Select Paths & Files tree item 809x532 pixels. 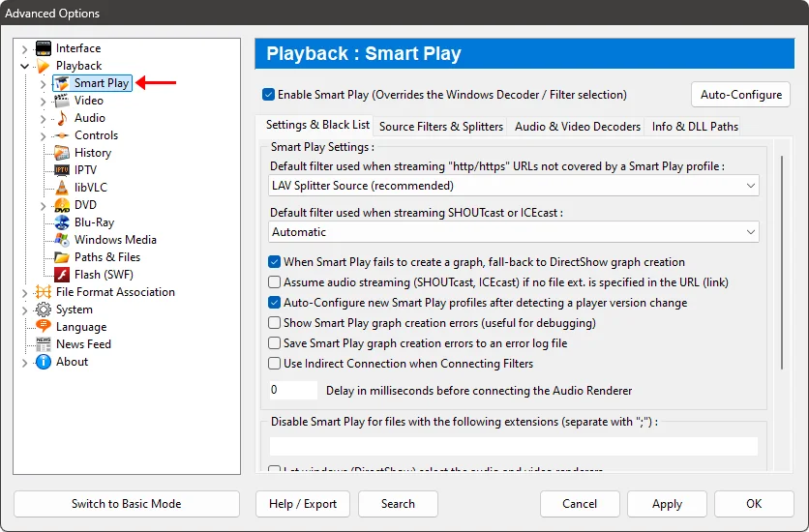[107, 257]
